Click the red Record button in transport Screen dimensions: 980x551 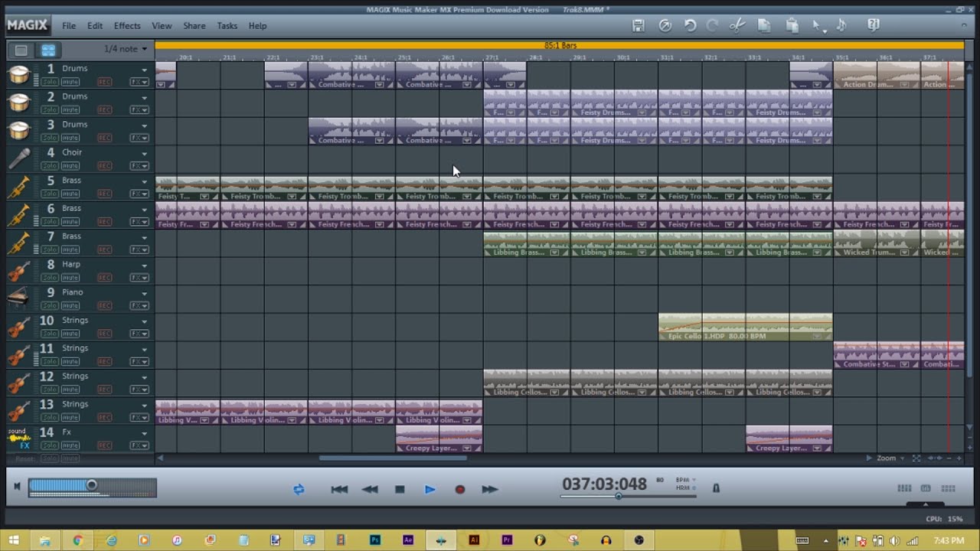click(459, 489)
